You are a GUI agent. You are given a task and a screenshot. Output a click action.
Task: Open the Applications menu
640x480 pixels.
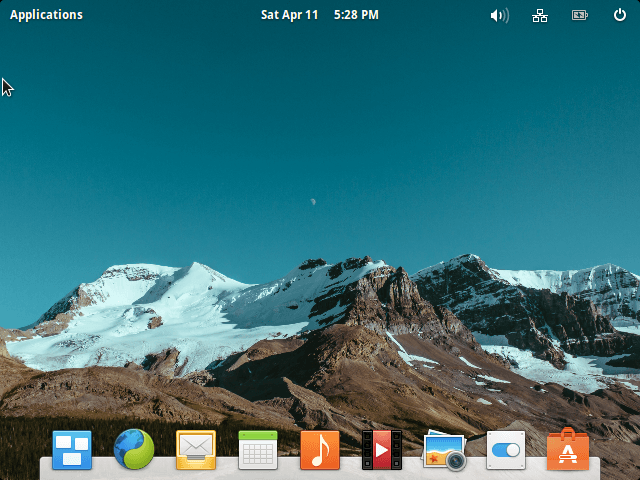46,15
